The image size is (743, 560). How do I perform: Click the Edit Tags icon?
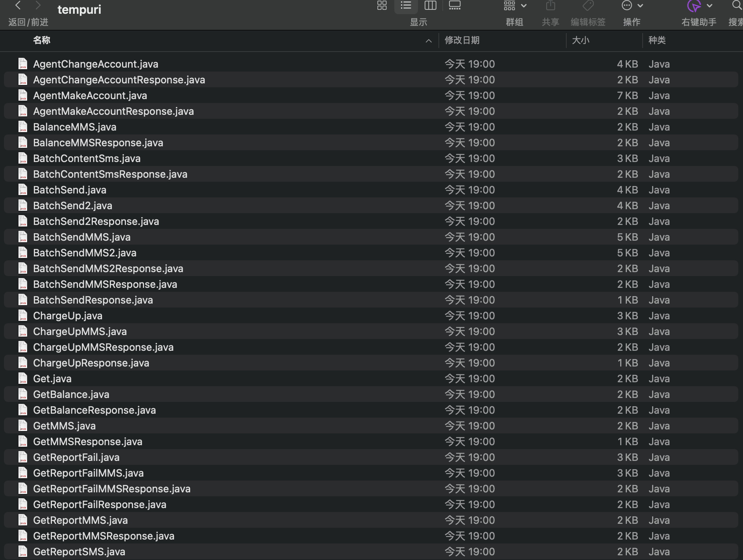pos(588,6)
